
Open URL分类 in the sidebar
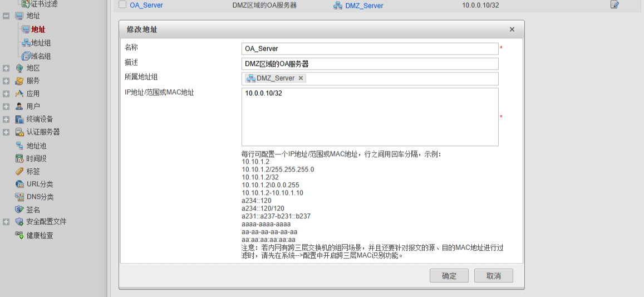[x=40, y=184]
